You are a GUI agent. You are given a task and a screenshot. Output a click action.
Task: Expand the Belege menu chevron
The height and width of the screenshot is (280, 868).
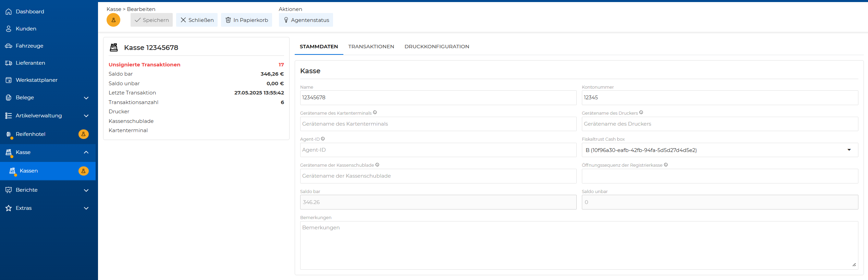pos(86,98)
